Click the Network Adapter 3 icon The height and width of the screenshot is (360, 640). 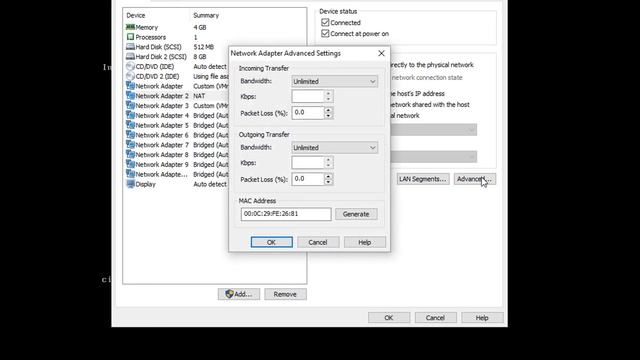(x=130, y=105)
